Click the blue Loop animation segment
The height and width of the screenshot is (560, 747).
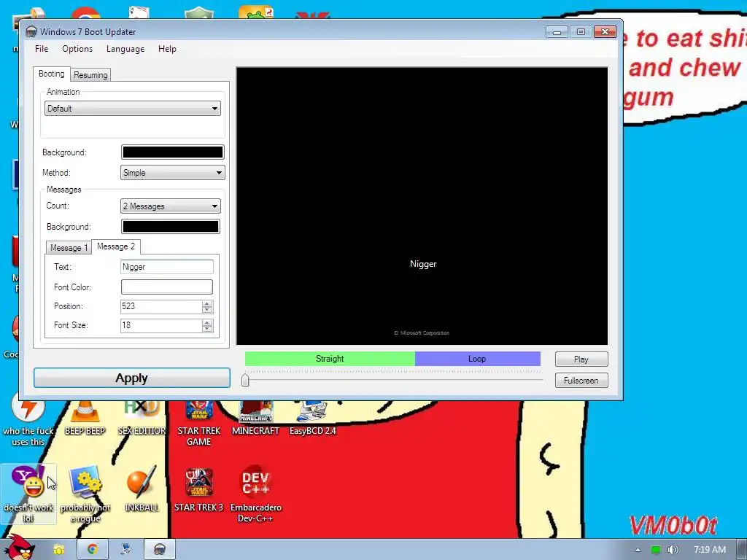(477, 359)
